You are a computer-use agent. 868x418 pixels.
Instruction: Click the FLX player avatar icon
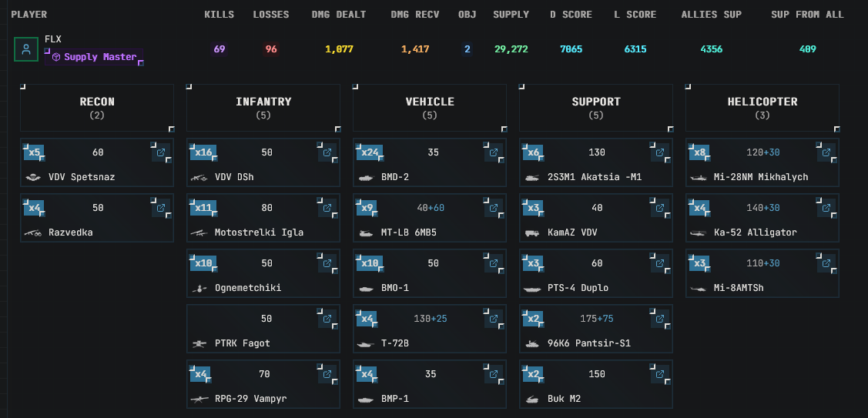pyautogui.click(x=26, y=50)
